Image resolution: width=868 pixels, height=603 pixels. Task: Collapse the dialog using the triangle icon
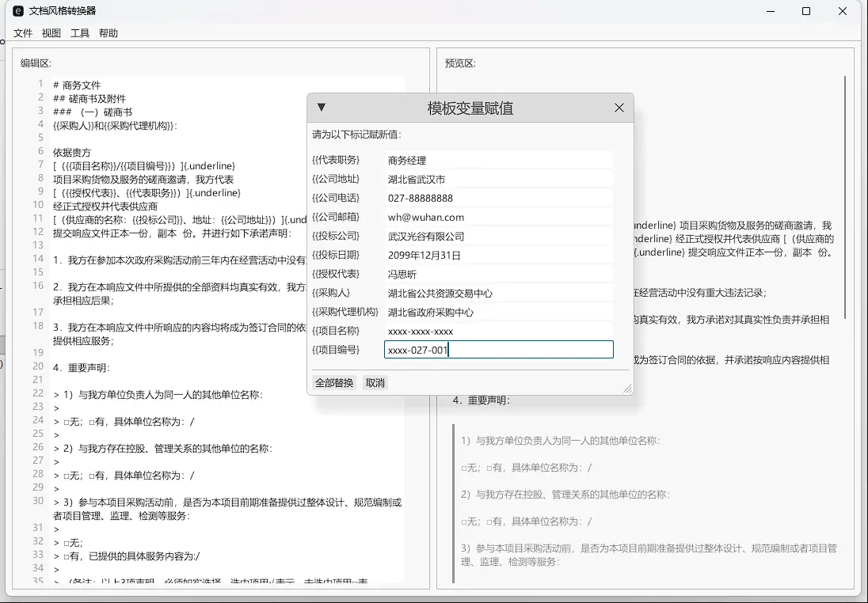tap(320, 108)
